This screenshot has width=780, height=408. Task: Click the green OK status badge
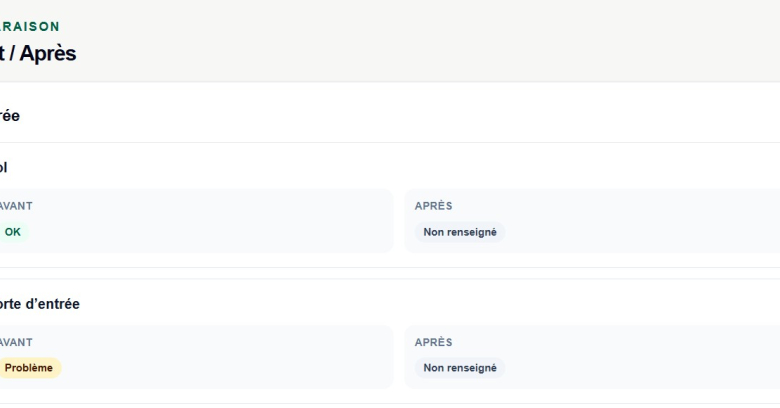click(x=13, y=232)
